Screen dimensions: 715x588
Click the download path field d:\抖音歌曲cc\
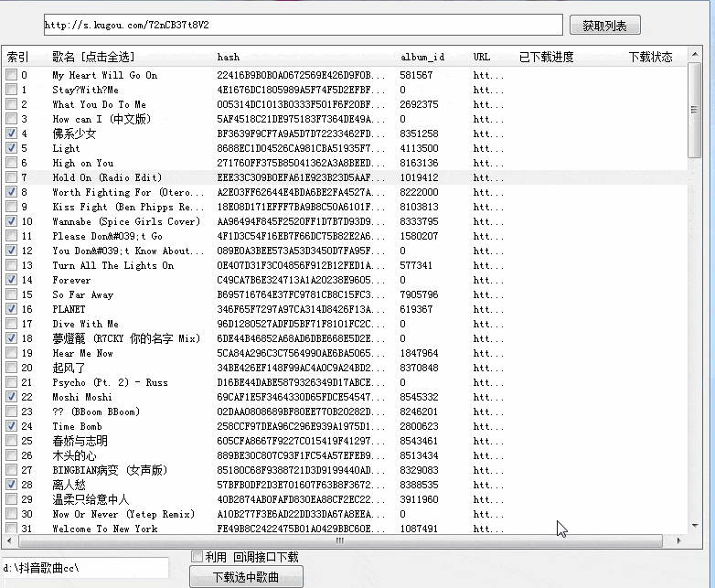(x=85, y=568)
